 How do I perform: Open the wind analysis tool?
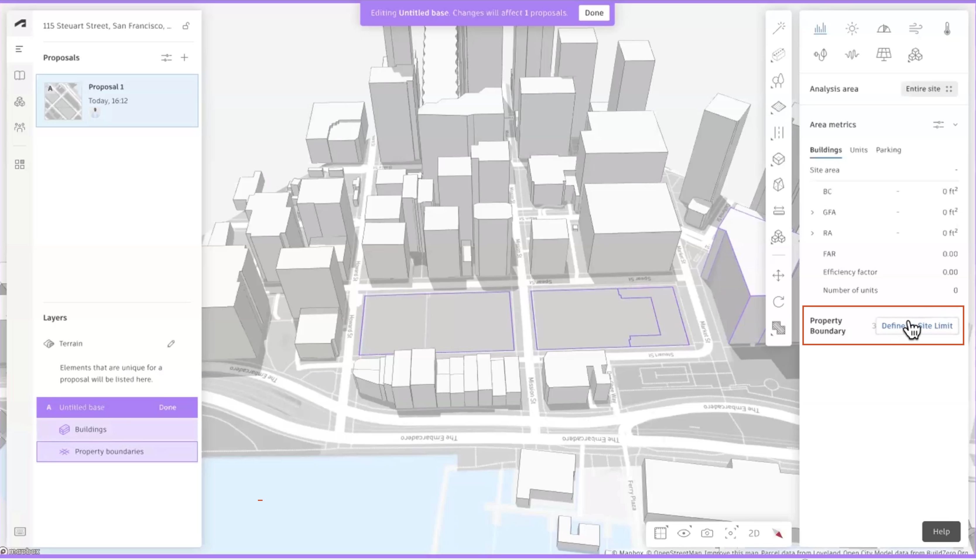pyautogui.click(x=915, y=28)
